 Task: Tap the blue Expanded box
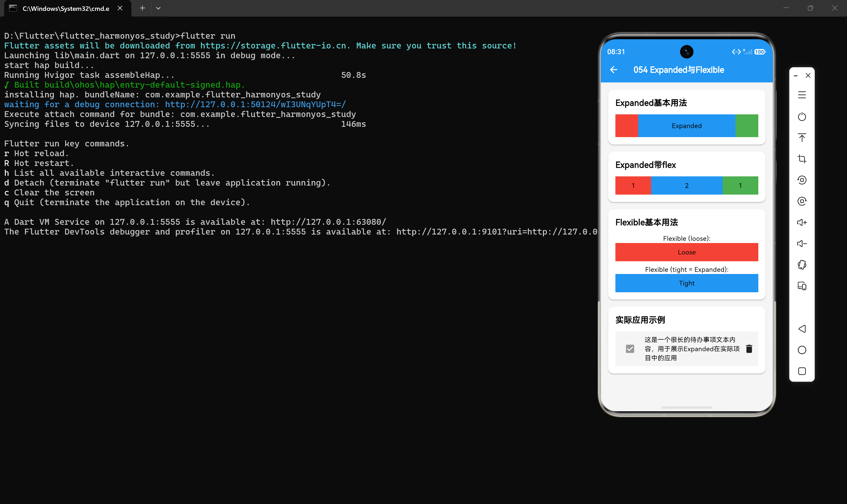tap(687, 126)
